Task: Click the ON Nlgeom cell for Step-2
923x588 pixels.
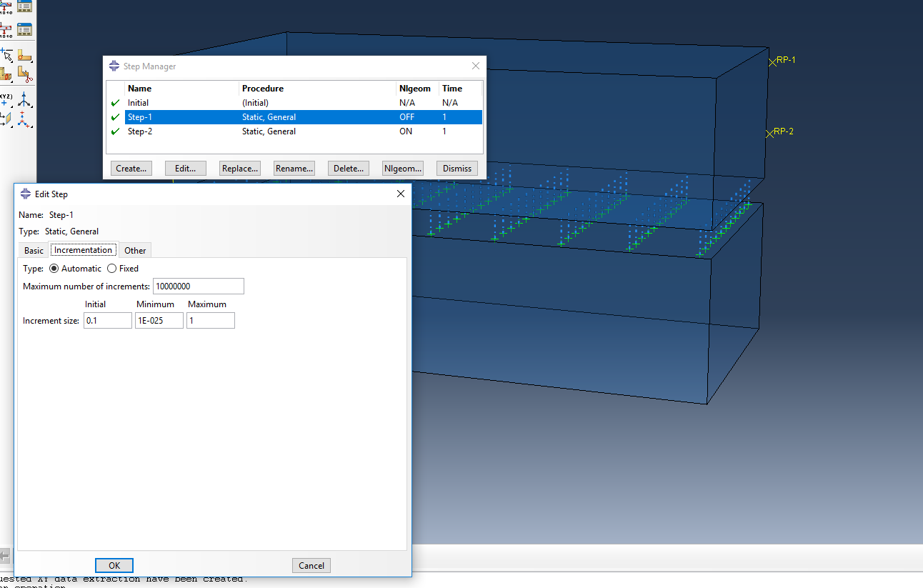Action: [406, 131]
